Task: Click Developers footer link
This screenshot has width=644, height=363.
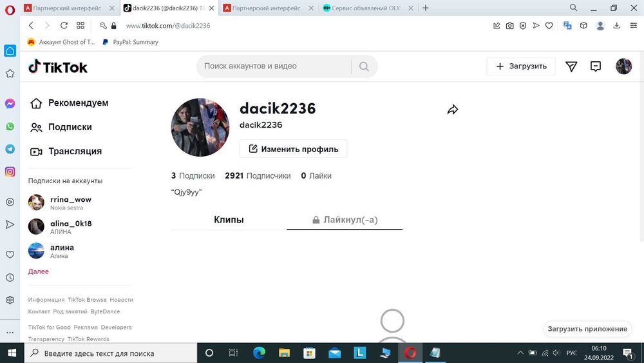Action: coord(116,328)
